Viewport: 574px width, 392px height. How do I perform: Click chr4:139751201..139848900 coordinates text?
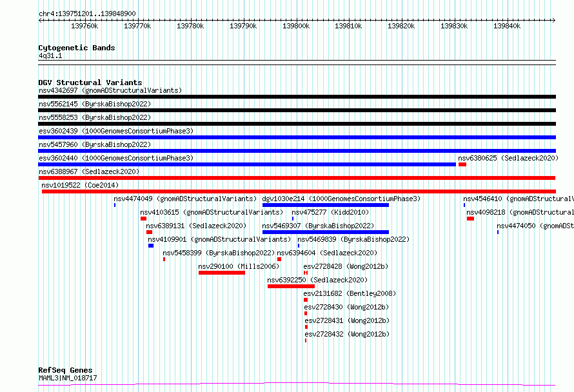(x=87, y=14)
